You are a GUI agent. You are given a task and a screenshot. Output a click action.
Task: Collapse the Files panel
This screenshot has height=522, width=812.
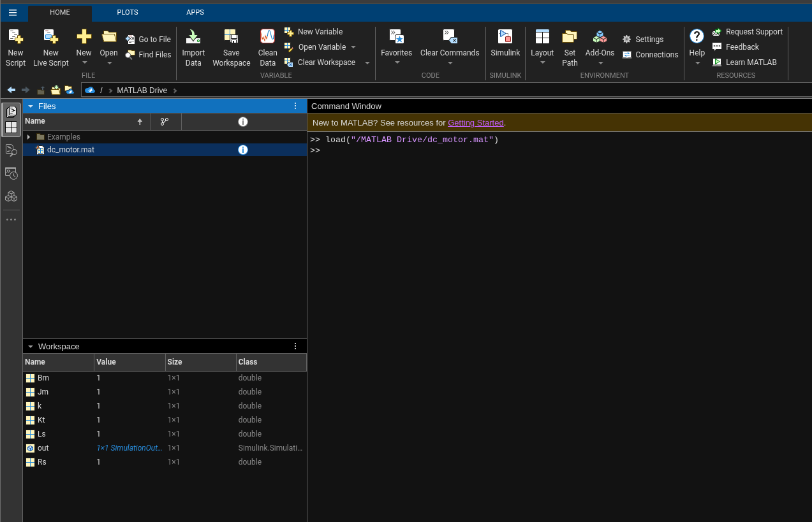point(30,106)
